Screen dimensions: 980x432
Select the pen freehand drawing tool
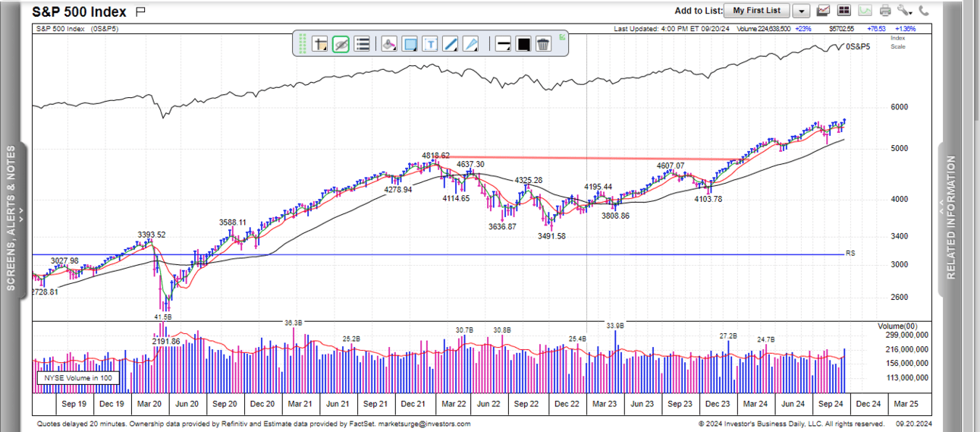pyautogui.click(x=471, y=44)
